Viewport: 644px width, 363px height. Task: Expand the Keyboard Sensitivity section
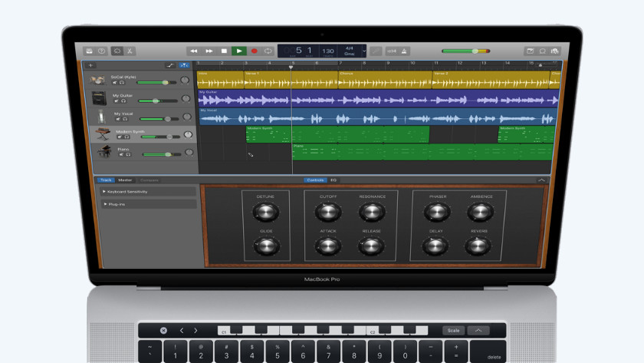pyautogui.click(x=104, y=192)
